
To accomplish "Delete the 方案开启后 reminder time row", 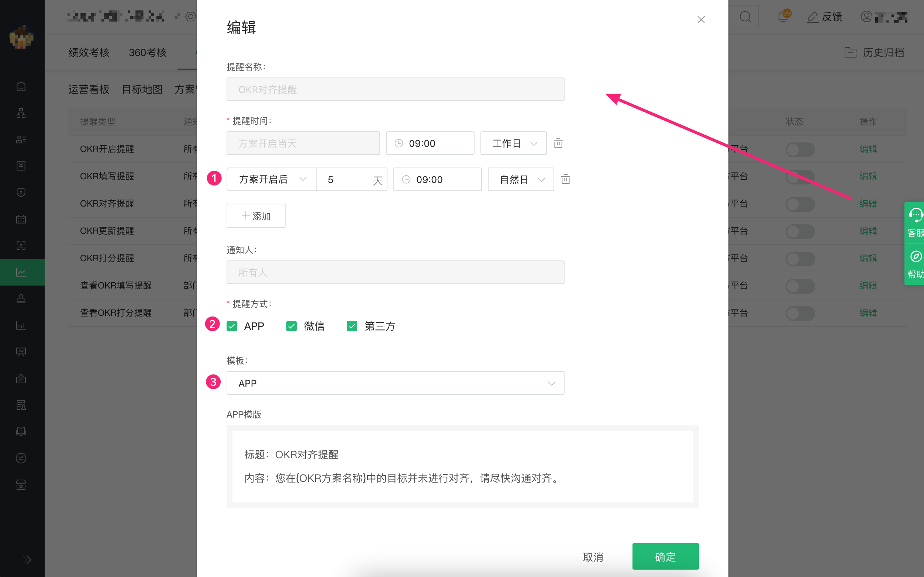I will point(565,179).
